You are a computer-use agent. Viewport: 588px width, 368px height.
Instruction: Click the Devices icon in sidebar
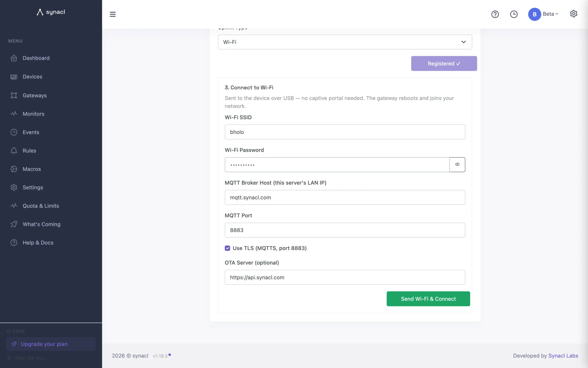point(14,77)
